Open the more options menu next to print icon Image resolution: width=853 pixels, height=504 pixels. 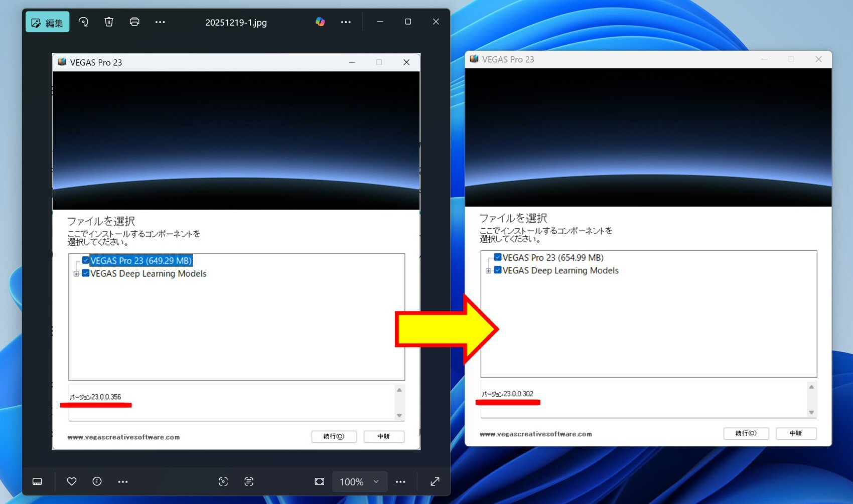point(160,22)
